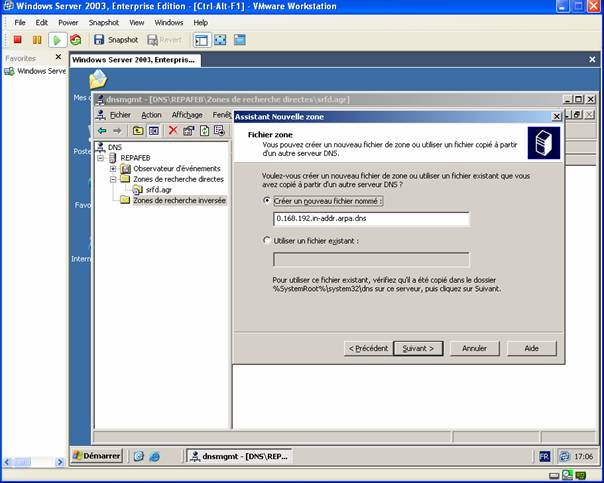Collapse the Zones de recherche directes node
The image size is (604, 483).
point(113,179)
